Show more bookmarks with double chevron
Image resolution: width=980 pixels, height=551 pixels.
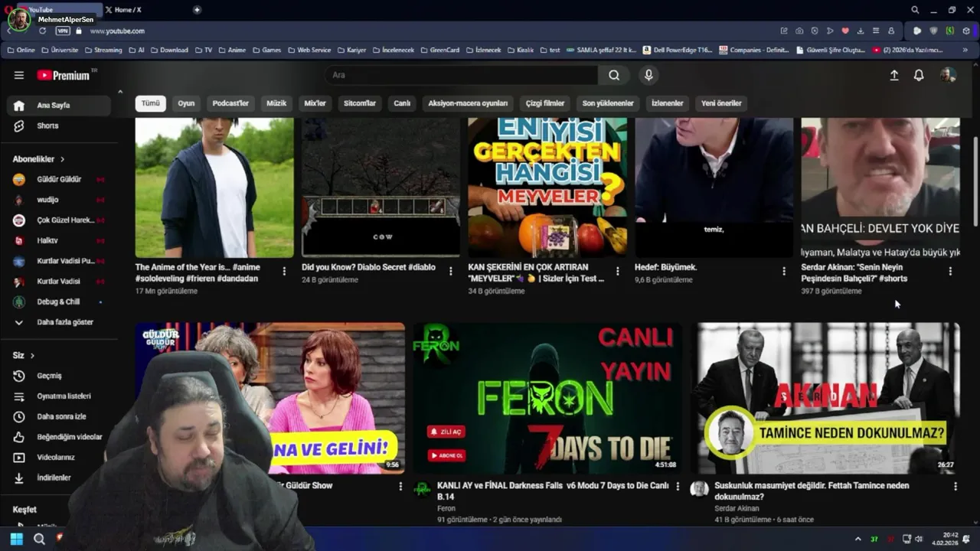point(966,50)
